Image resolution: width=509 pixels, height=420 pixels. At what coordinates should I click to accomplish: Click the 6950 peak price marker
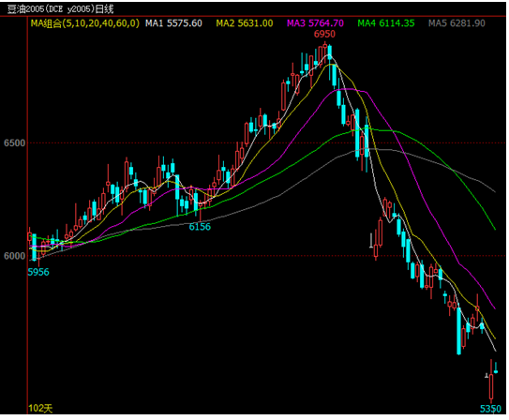pyautogui.click(x=324, y=34)
